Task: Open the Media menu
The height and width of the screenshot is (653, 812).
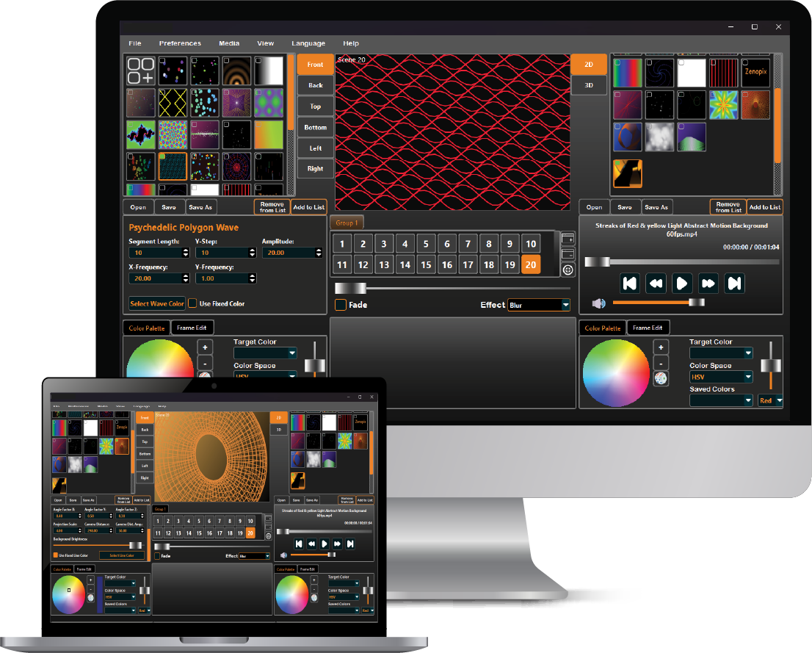Action: point(228,43)
